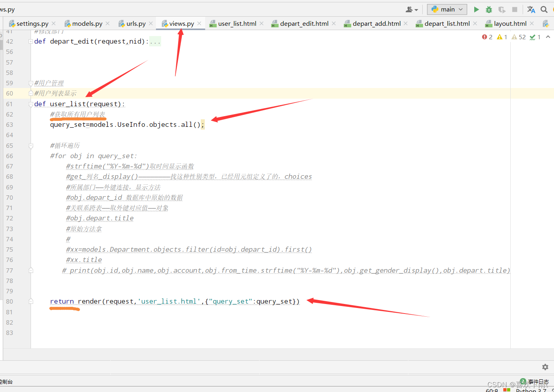Close the user_list.html tab
This screenshot has height=392, width=554.
[262, 23]
